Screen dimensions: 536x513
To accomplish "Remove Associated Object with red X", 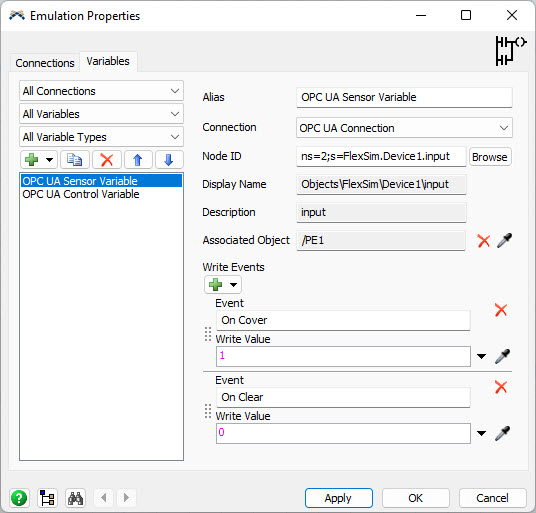I will [483, 241].
